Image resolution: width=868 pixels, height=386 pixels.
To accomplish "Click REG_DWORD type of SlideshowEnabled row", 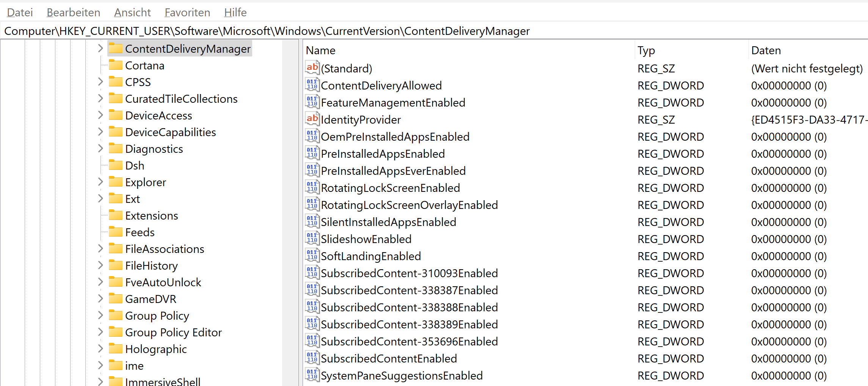I will pyautogui.click(x=670, y=239).
